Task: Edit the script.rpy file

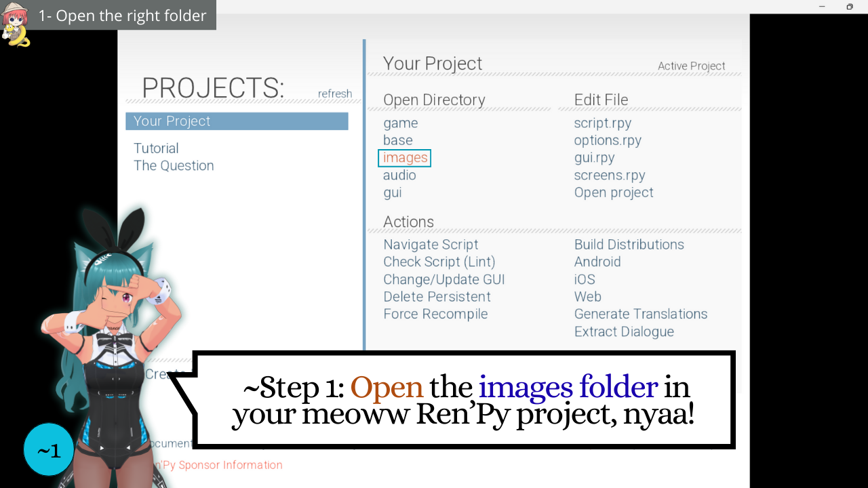Action: point(603,123)
